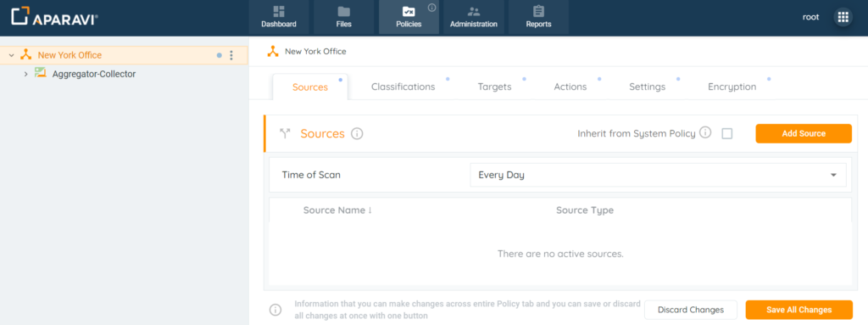868x325 pixels.
Task: Click the Aggregator-Collector node icon
Action: click(x=40, y=72)
